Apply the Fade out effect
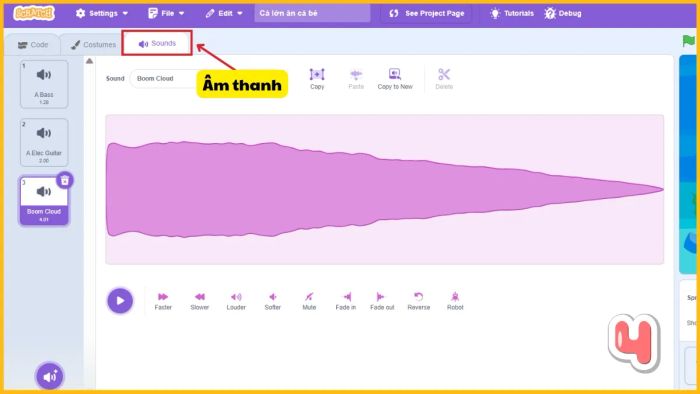The height and width of the screenshot is (394, 700). [382, 301]
